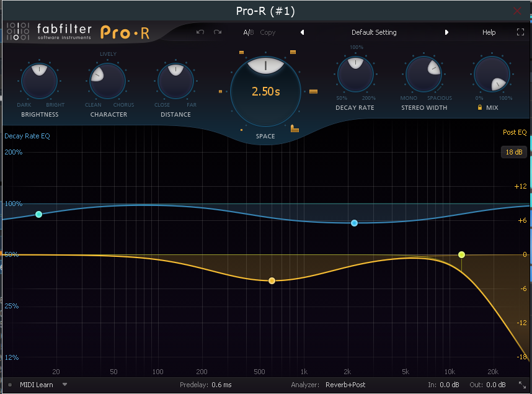This screenshot has width=532, height=394.
Task: Select the top-left room marker above Space knob
Action: 242,52
